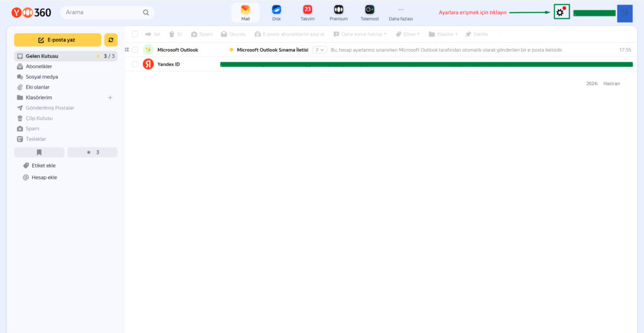
Task: Click into the Arama search field
Action: pos(101,12)
